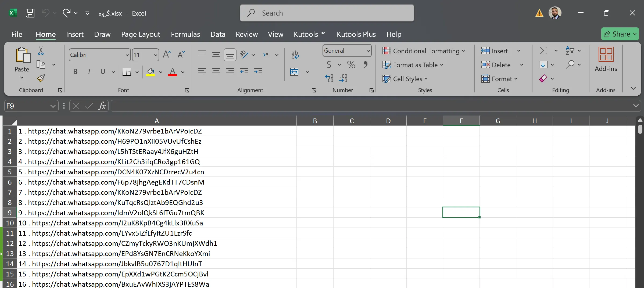Toggle Italic formatting
Screen dimensions: 644x288
[x=89, y=72]
